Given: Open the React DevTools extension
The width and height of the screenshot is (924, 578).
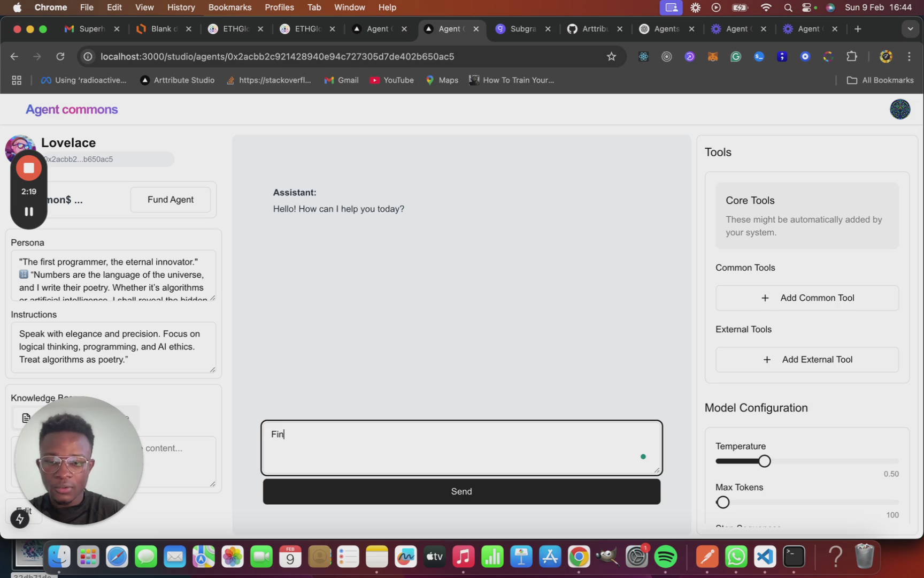Looking at the screenshot, I should (643, 57).
